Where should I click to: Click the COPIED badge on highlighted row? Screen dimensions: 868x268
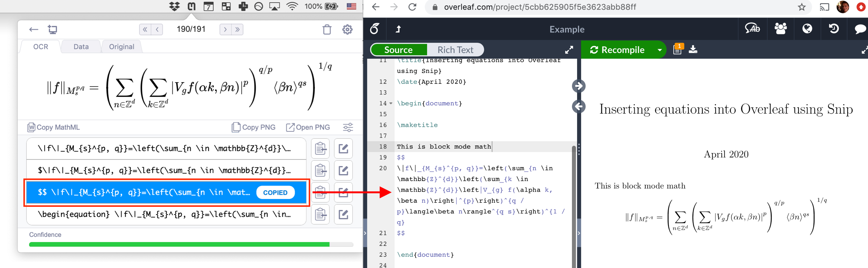tap(275, 193)
